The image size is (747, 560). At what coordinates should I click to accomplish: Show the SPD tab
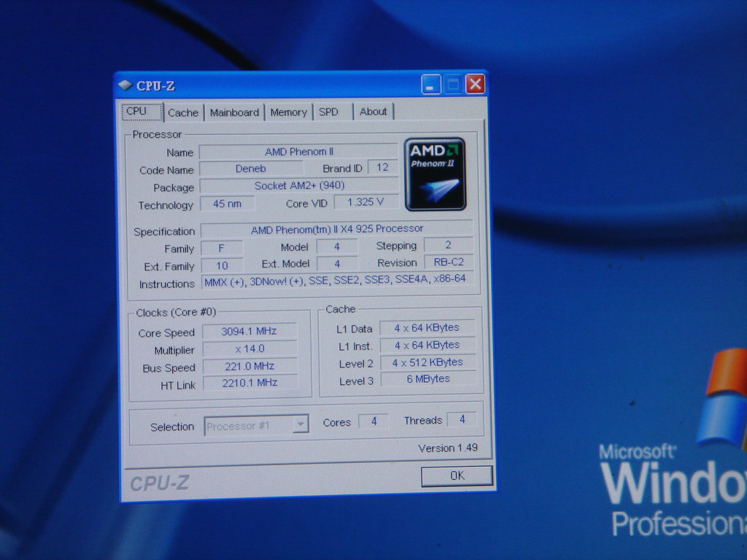point(333,112)
